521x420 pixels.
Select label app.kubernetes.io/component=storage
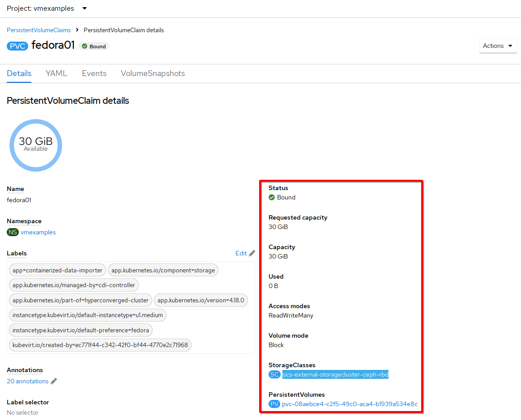[x=163, y=270]
